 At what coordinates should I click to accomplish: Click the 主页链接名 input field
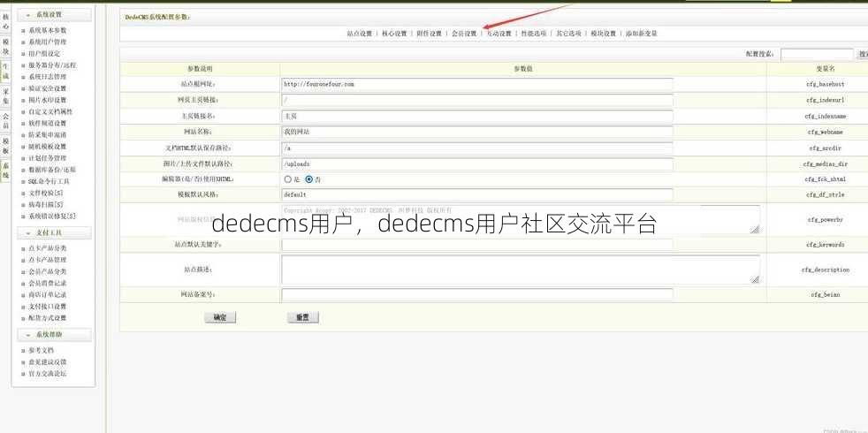coord(477,117)
